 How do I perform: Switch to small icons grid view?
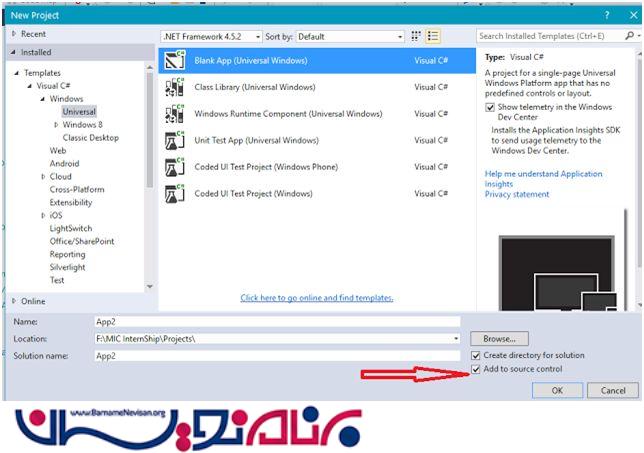[x=416, y=36]
